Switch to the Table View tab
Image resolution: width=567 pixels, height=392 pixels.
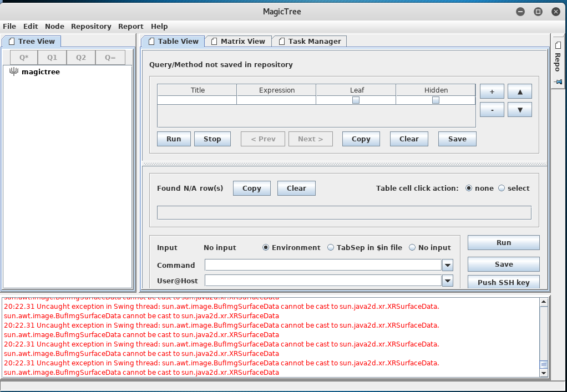pos(173,41)
